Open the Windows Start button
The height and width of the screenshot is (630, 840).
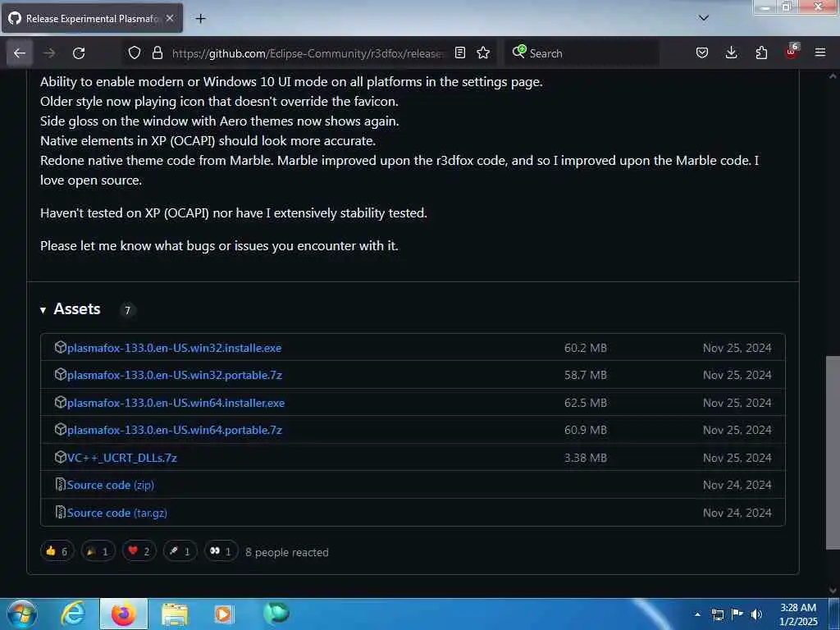click(21, 614)
